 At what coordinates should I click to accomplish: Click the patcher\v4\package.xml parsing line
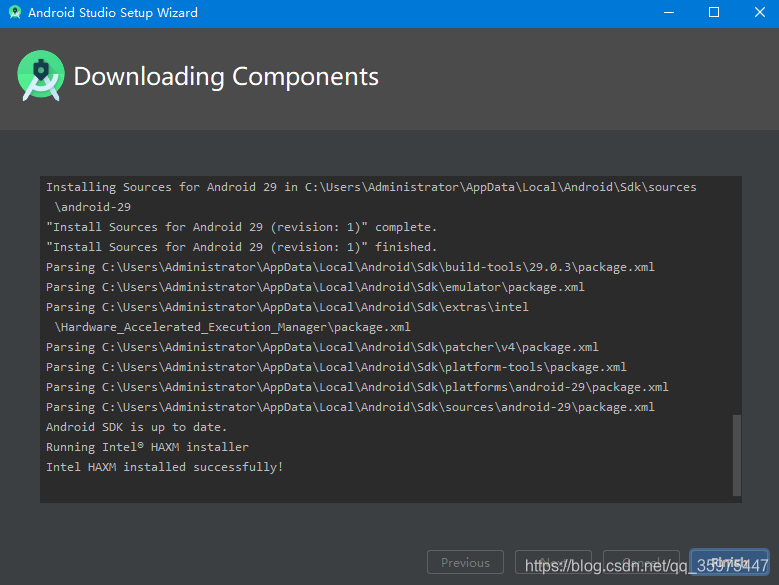[x=322, y=347]
